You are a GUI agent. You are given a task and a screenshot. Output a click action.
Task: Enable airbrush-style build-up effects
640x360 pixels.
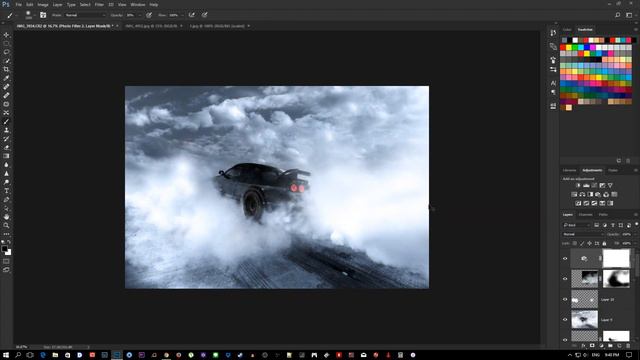191,15
